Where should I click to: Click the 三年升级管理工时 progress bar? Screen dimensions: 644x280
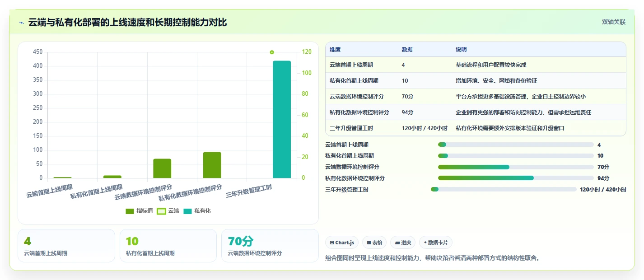click(504, 189)
